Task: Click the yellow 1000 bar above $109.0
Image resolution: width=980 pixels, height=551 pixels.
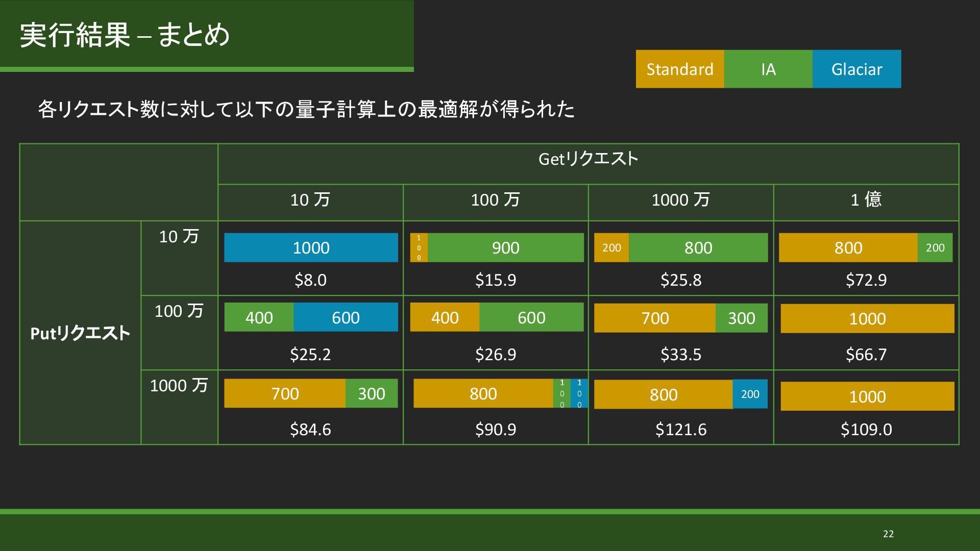Action: coord(867,396)
